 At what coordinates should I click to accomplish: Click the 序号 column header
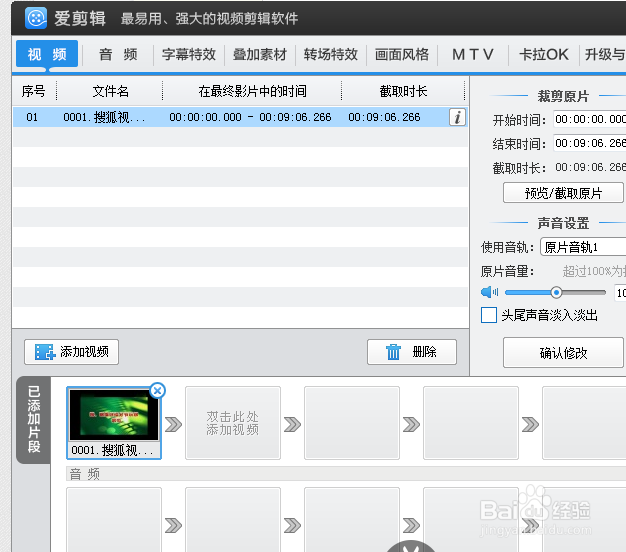tap(34, 91)
